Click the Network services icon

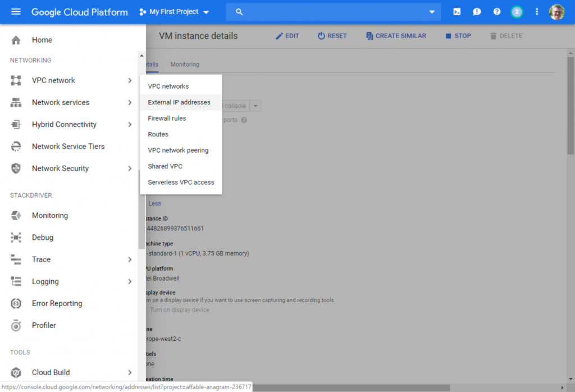pyautogui.click(x=16, y=102)
